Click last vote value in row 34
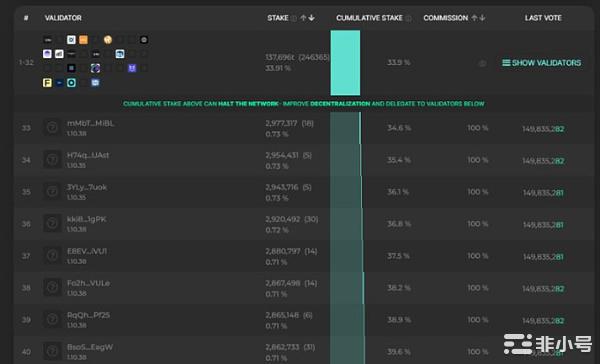 tap(543, 161)
